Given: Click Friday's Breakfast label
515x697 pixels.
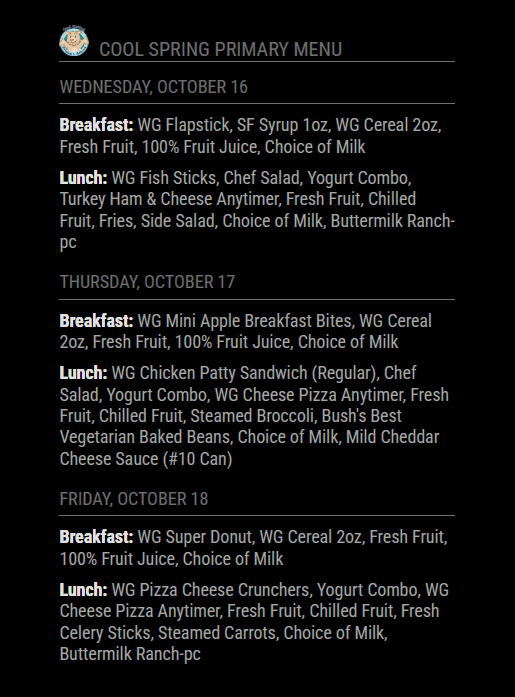Looking at the screenshot, I should [x=96, y=537].
